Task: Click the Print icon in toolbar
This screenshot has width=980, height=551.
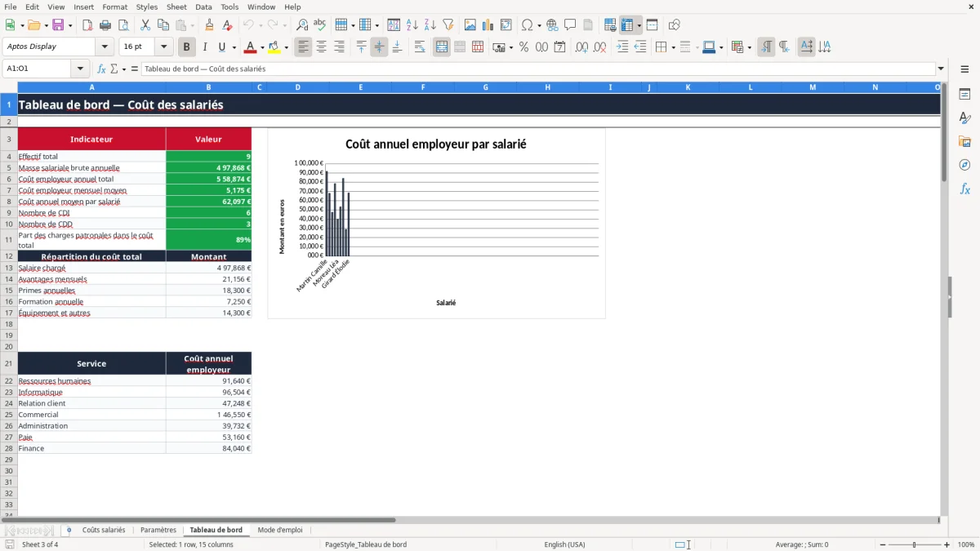Action: coord(105,25)
